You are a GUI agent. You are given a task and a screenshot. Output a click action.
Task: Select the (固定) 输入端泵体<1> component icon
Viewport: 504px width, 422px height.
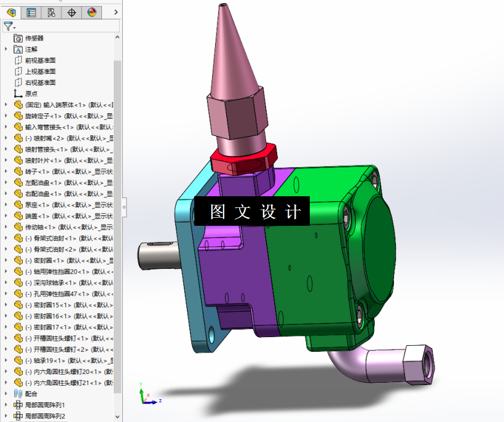pyautogui.click(x=18, y=105)
